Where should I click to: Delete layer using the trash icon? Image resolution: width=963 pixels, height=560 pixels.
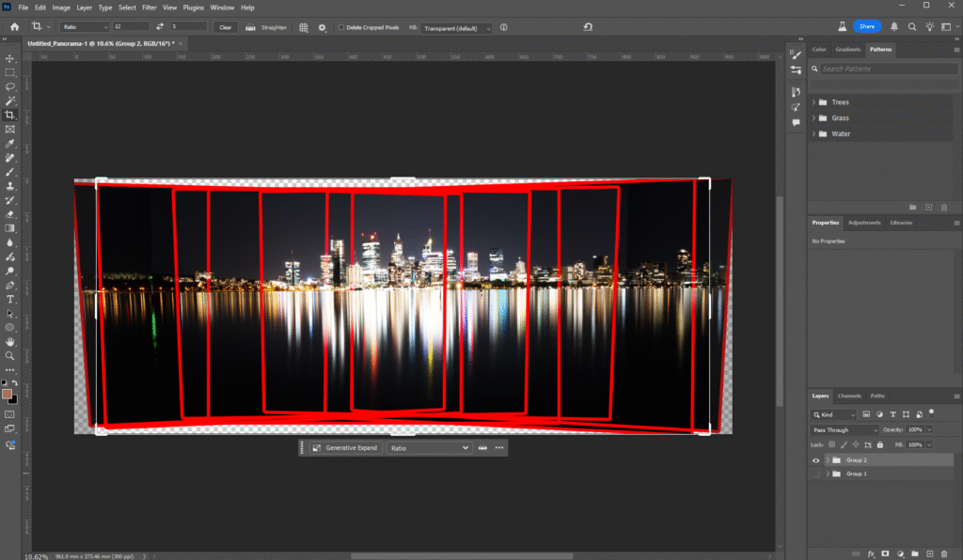click(944, 553)
